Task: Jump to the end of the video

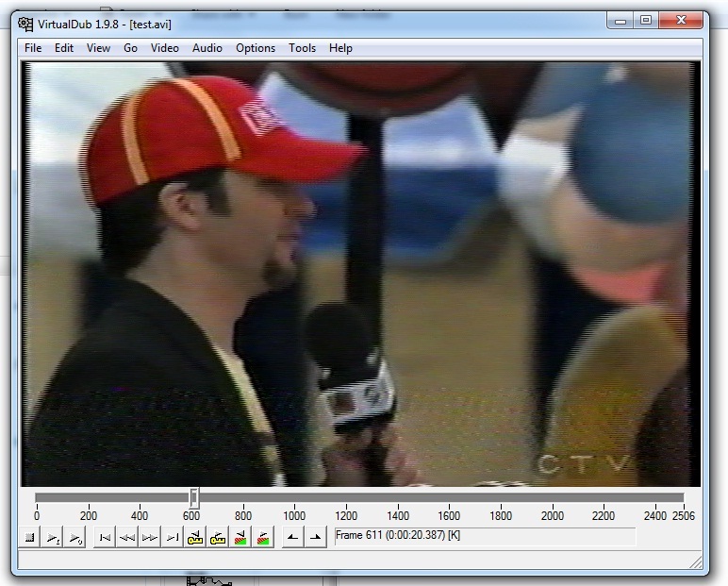Action: [x=173, y=537]
